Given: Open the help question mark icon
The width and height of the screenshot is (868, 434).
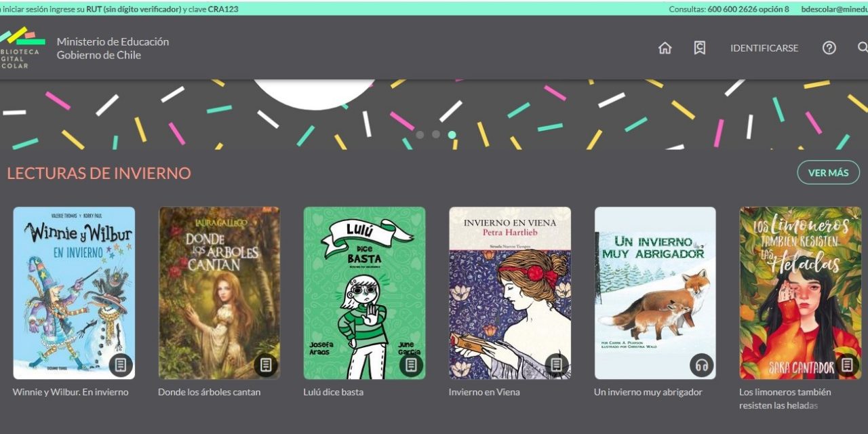Looking at the screenshot, I should [829, 48].
